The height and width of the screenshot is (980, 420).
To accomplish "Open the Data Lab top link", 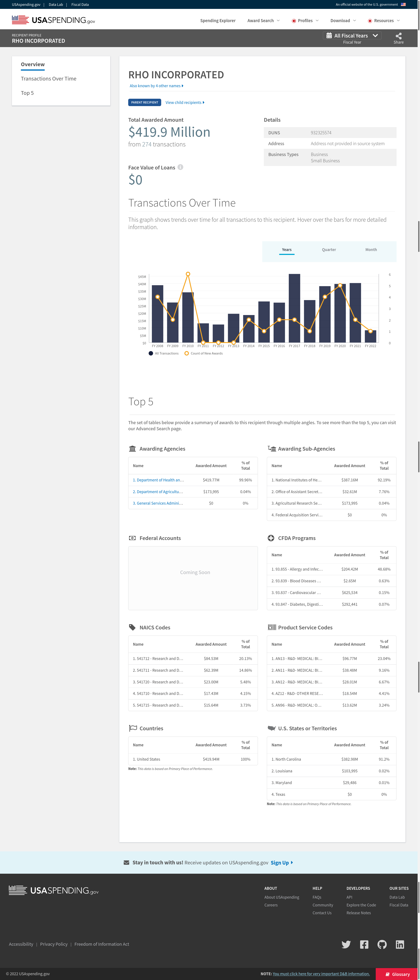I will tap(56, 5).
